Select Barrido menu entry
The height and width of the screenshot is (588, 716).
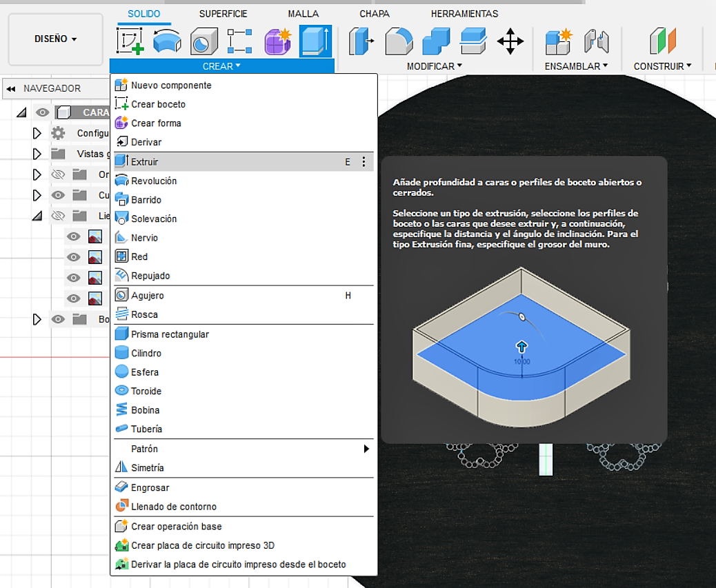pyautogui.click(x=244, y=200)
